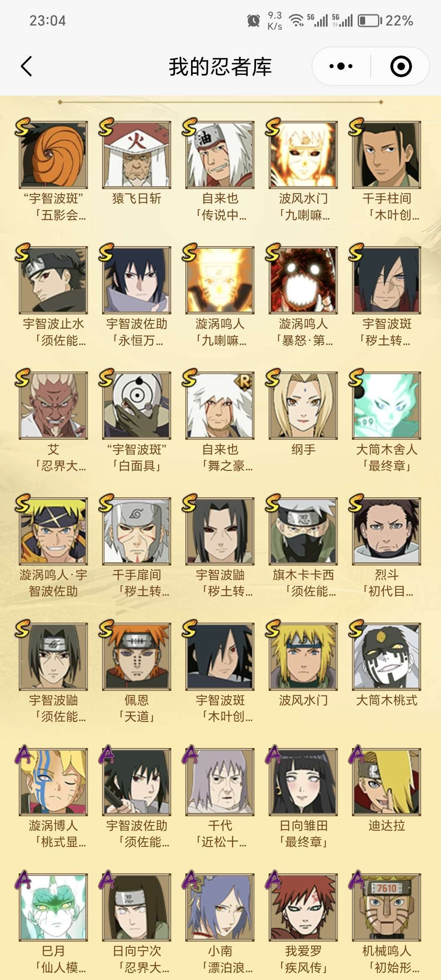
Task: Tap the 艾「忍界大...」ninja portrait
Action: pos(53,405)
